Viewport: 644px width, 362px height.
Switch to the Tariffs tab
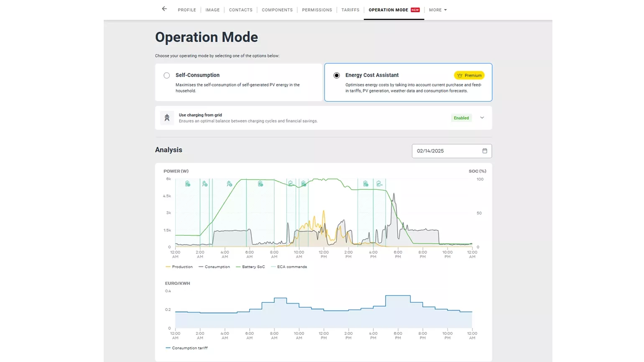point(350,10)
